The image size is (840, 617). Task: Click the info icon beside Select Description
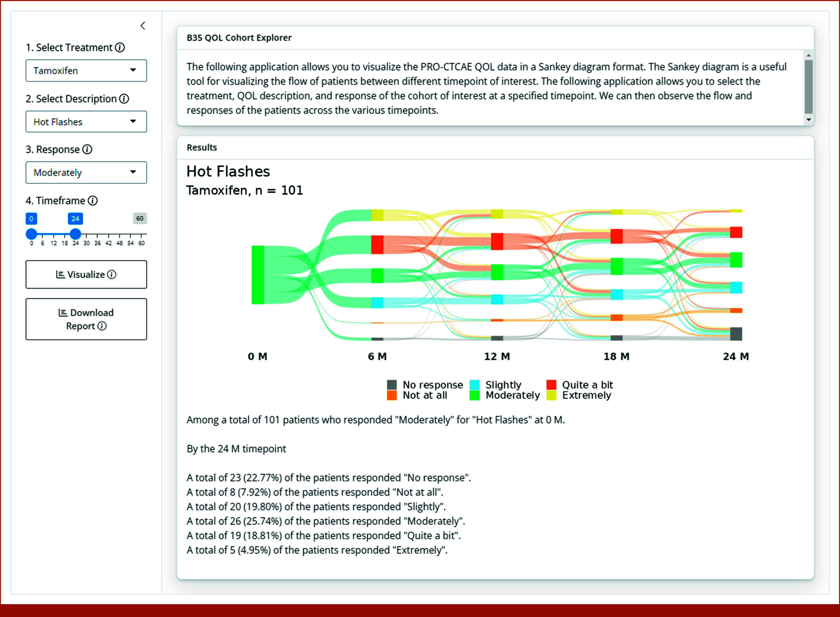(x=124, y=99)
